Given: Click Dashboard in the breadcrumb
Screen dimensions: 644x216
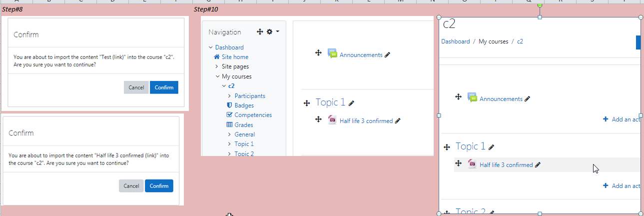Looking at the screenshot, I should pos(455,41).
